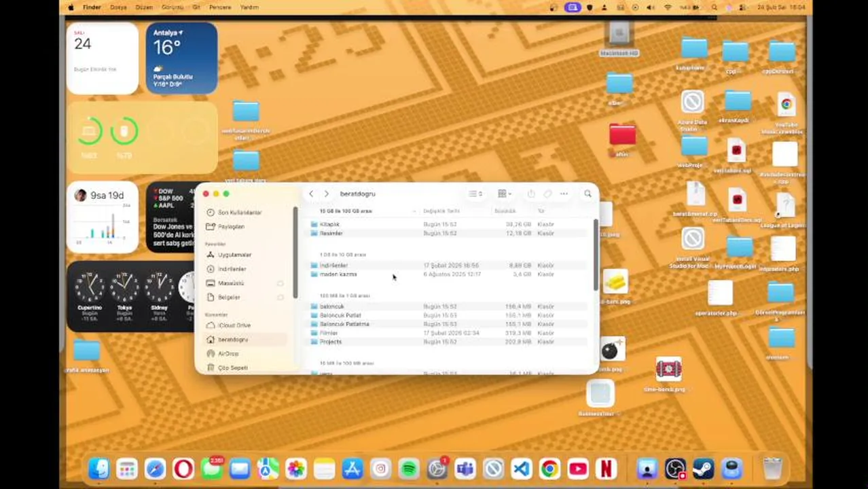Open App Store from the Dock
The image size is (868, 489).
click(x=352, y=469)
